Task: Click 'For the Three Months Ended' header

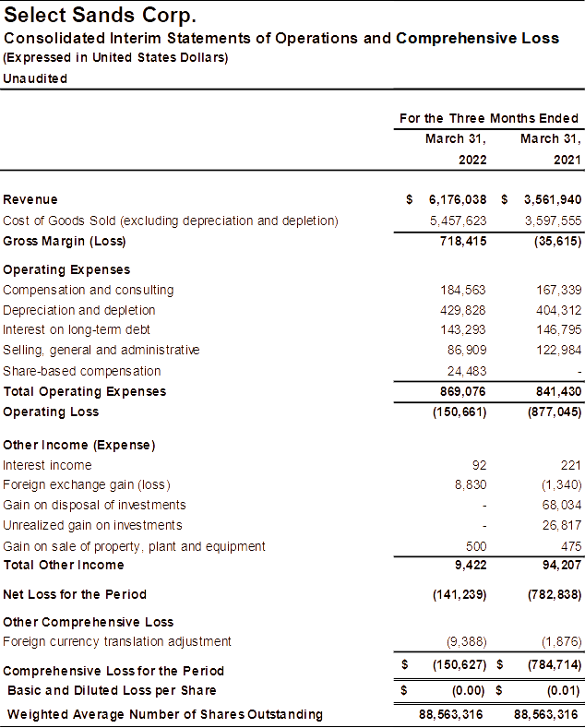Action: click(x=489, y=118)
